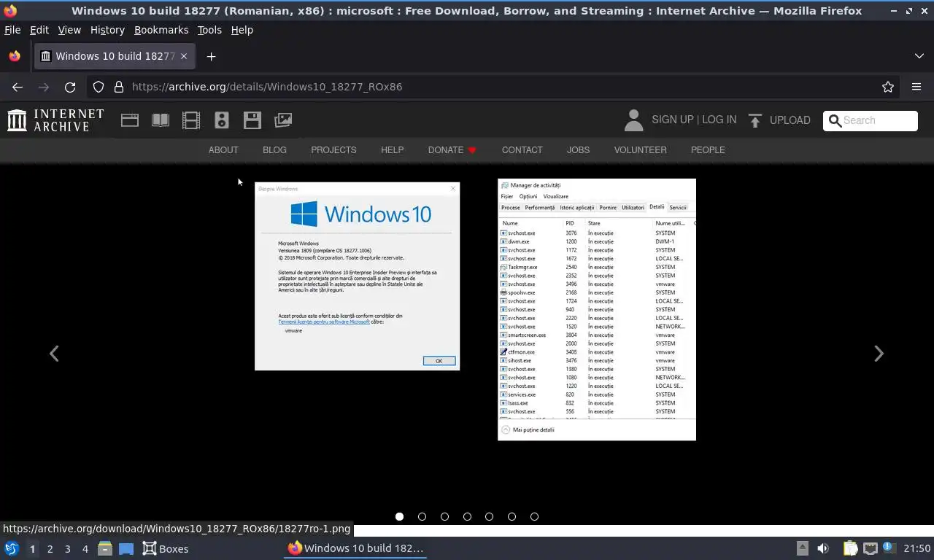Image resolution: width=934 pixels, height=560 pixels.
Task: Click the donate heart icon
Action: click(472, 150)
